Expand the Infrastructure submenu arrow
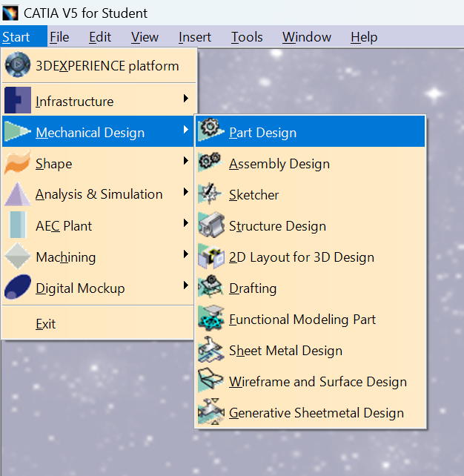Viewport: 464px width, 476px height. (x=186, y=99)
